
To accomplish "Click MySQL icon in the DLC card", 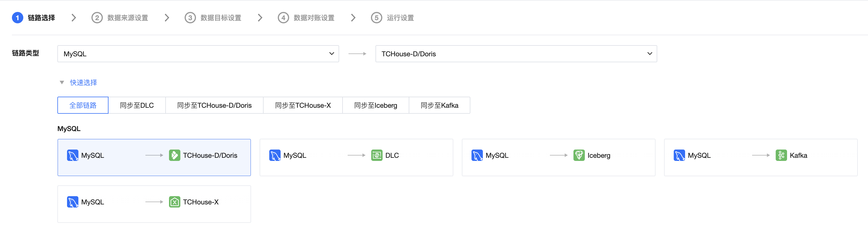I will (x=275, y=155).
